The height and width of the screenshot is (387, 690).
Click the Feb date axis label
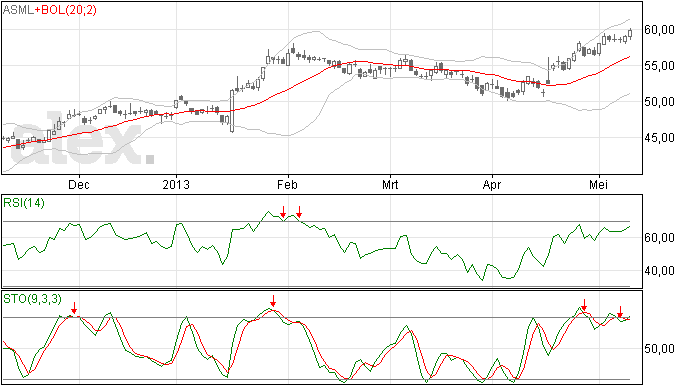(287, 184)
